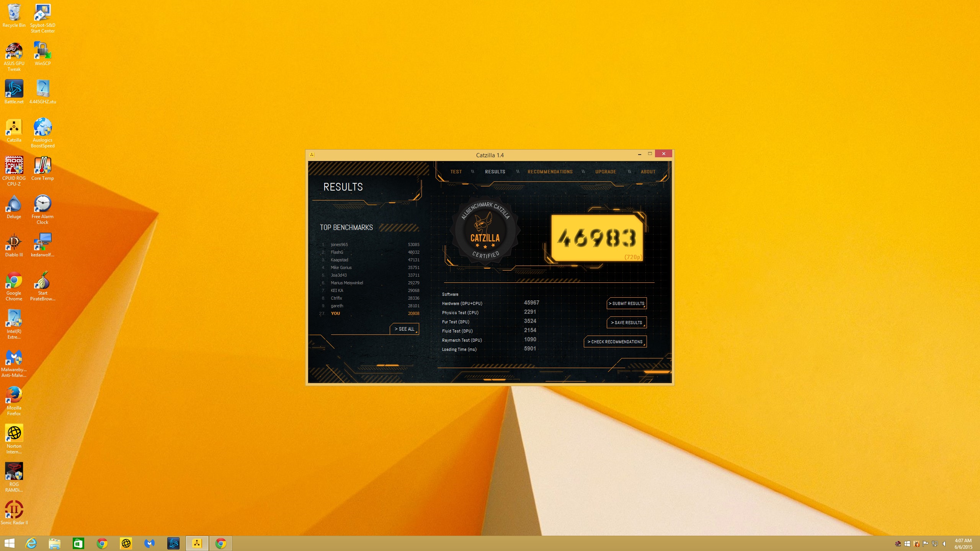The height and width of the screenshot is (551, 980).
Task: Click the Windows Start button
Action: coord(9,543)
